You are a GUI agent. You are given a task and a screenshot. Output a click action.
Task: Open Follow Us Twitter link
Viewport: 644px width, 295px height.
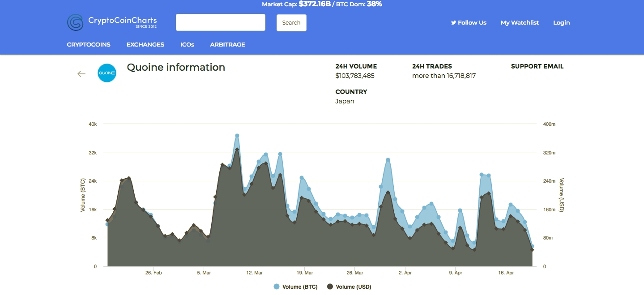click(469, 22)
